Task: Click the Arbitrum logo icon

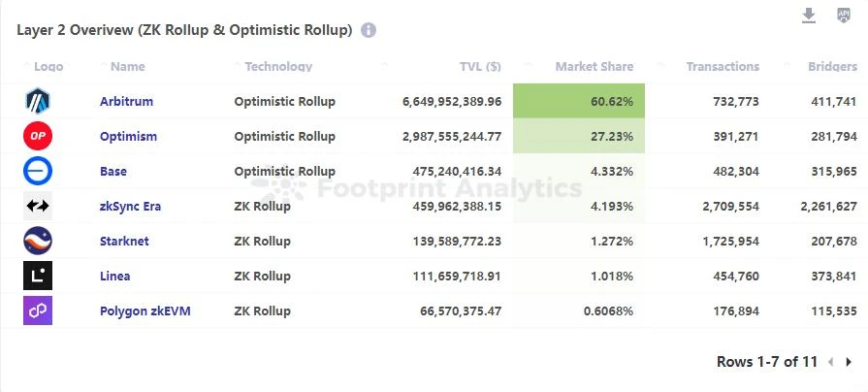Action: pos(38,101)
